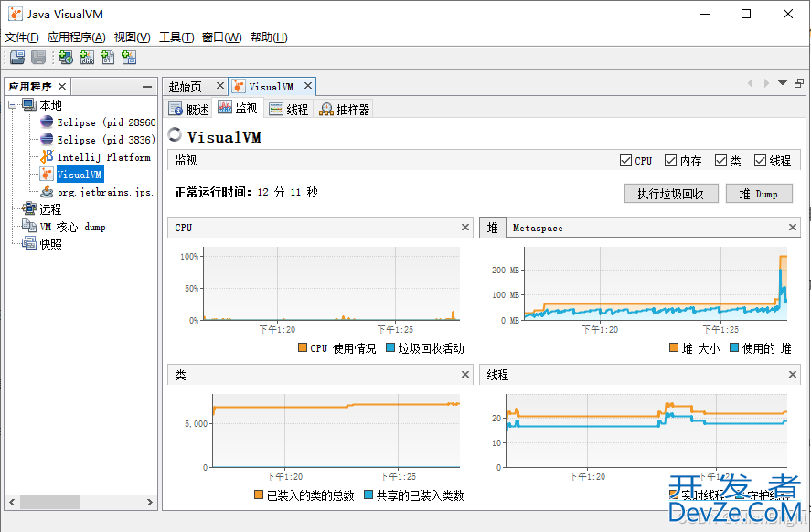Open the document list dropdown arrow
This screenshot has height=532, width=811.
pos(783,82)
